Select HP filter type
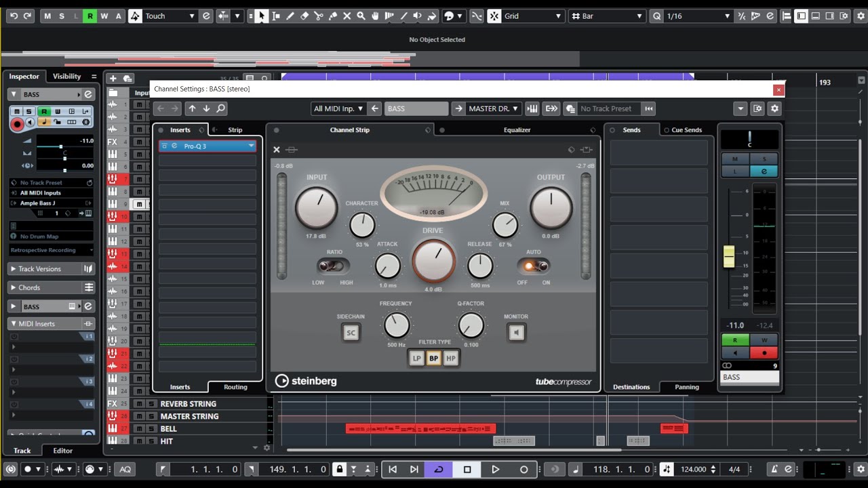 point(451,359)
